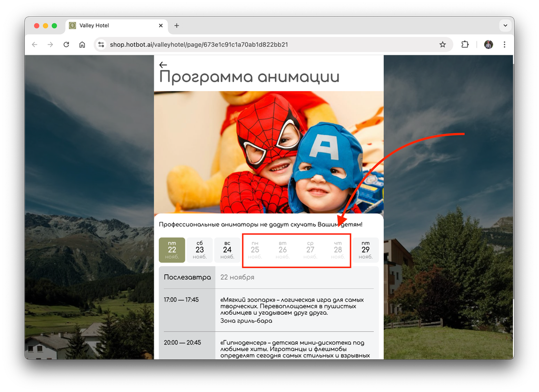Open the Chrome three-dot menu
The width and height of the screenshot is (539, 392).
[504, 45]
